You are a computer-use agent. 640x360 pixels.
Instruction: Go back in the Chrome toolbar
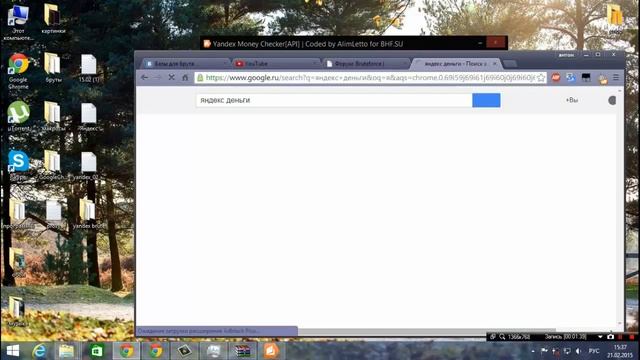tap(144, 77)
